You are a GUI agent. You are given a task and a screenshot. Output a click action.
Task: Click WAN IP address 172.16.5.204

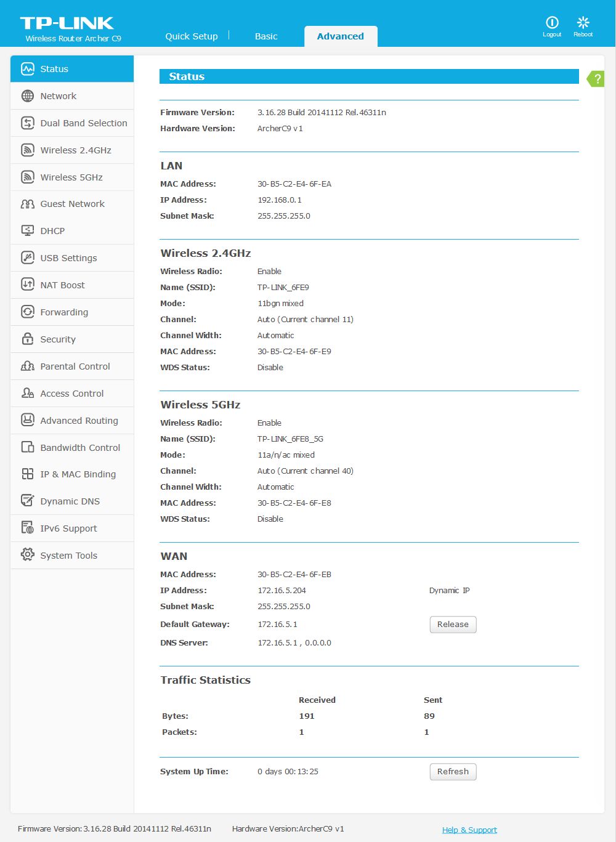tap(282, 591)
